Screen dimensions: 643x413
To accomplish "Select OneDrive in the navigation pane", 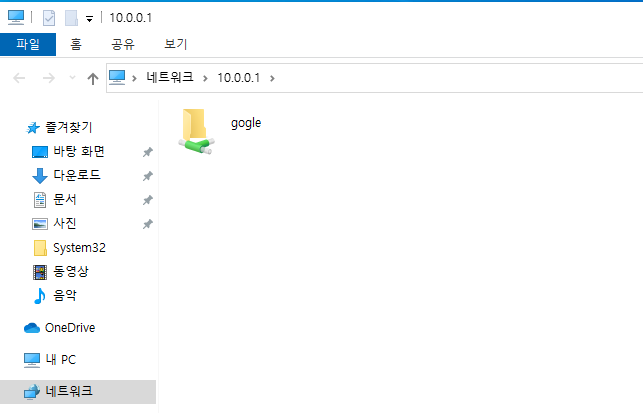I will coord(70,328).
